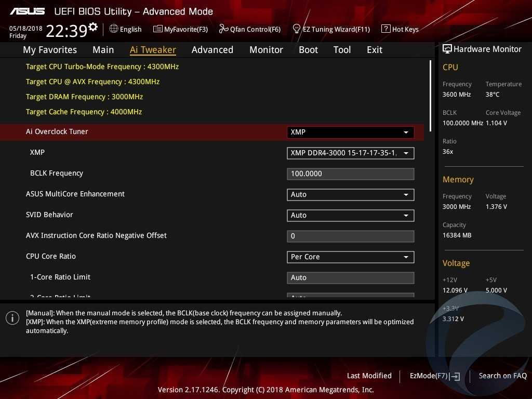Click the Last Modified button
The height and width of the screenshot is (399, 532).
369,376
